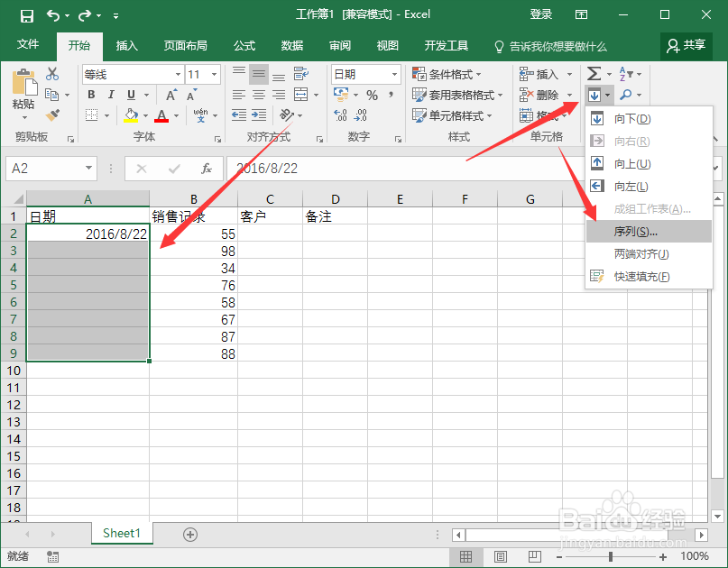Select the Format Painter brush icon

point(51,115)
